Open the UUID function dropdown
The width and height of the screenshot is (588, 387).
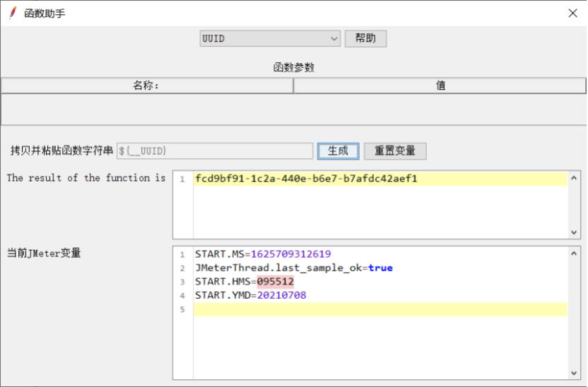tap(270, 39)
